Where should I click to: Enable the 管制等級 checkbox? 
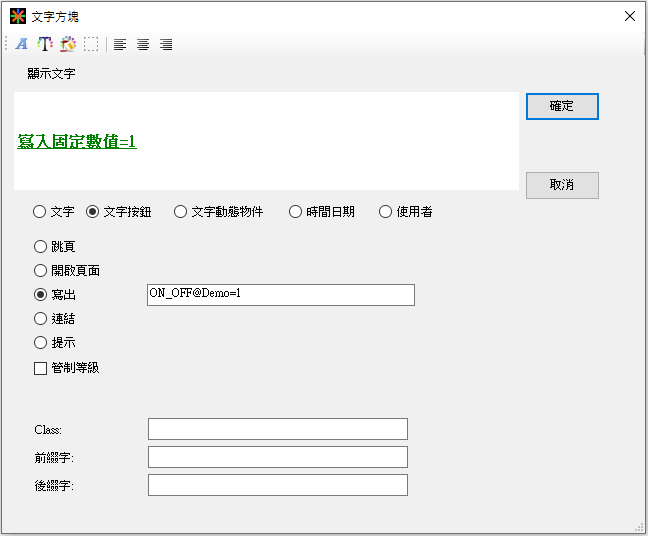click(41, 368)
